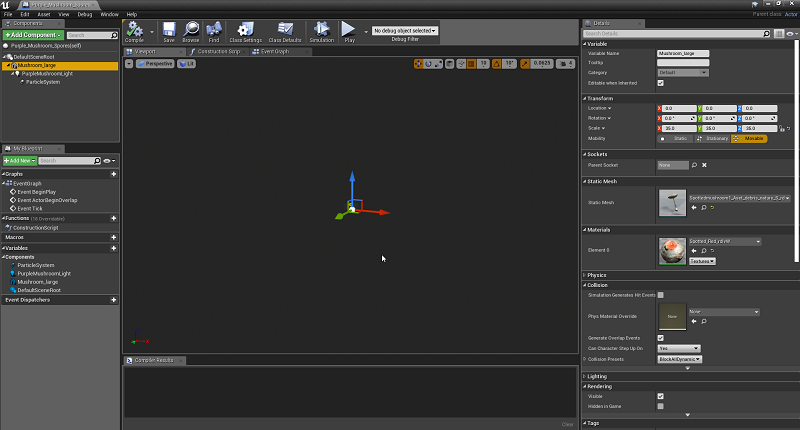Add a new variable with plus
The height and width of the screenshot is (430, 800).
(114, 248)
